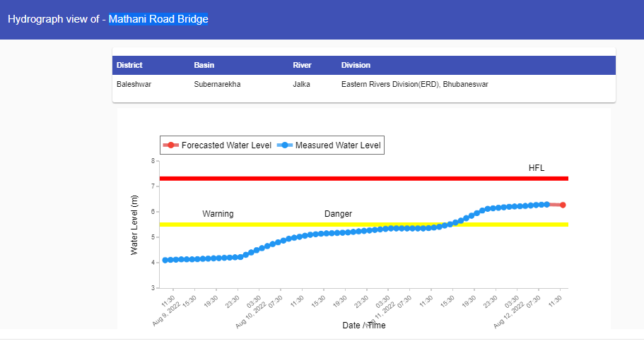Screen dimensions: 644x358
Task: Click the Aug 10, 2022 axis label
Action: [252, 316]
